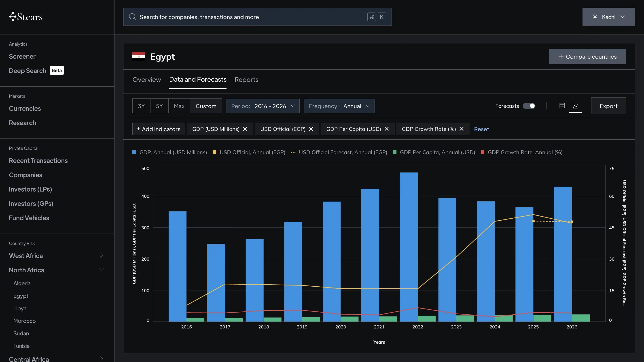The image size is (644, 362).
Task: Select Algeria in North Africa list
Action: pyautogui.click(x=22, y=283)
